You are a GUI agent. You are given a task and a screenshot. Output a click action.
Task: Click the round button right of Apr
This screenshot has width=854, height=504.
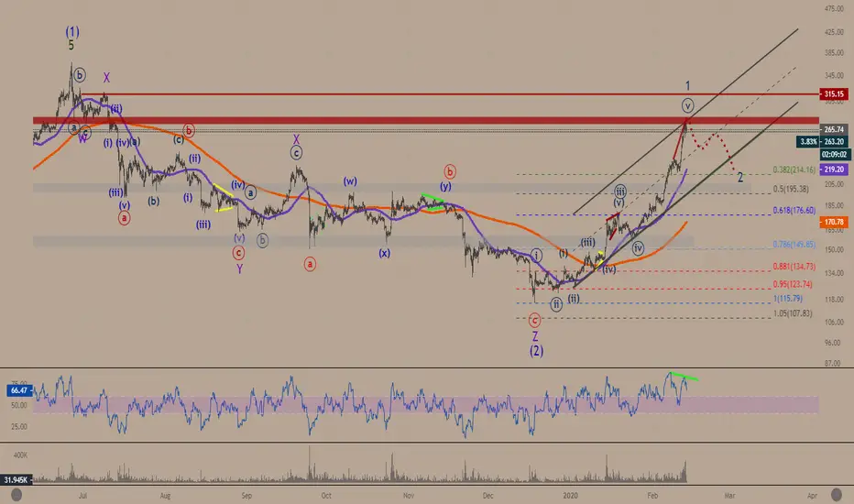click(x=836, y=495)
